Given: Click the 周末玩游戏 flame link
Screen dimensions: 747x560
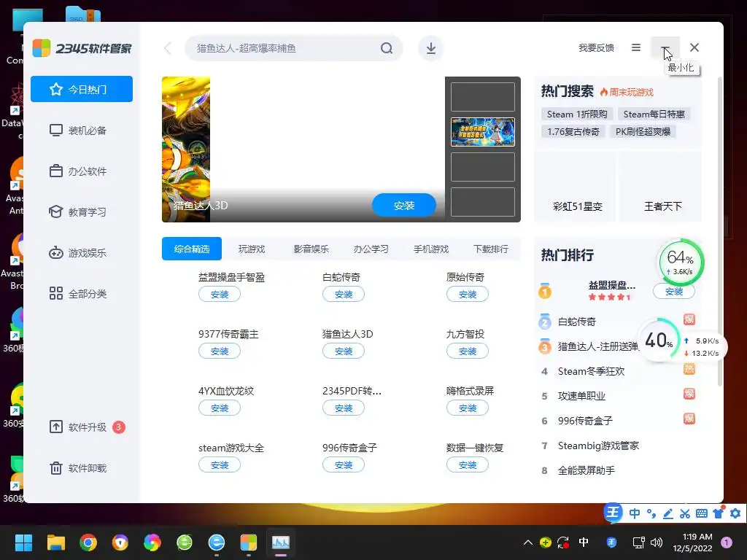Looking at the screenshot, I should pyautogui.click(x=627, y=92).
